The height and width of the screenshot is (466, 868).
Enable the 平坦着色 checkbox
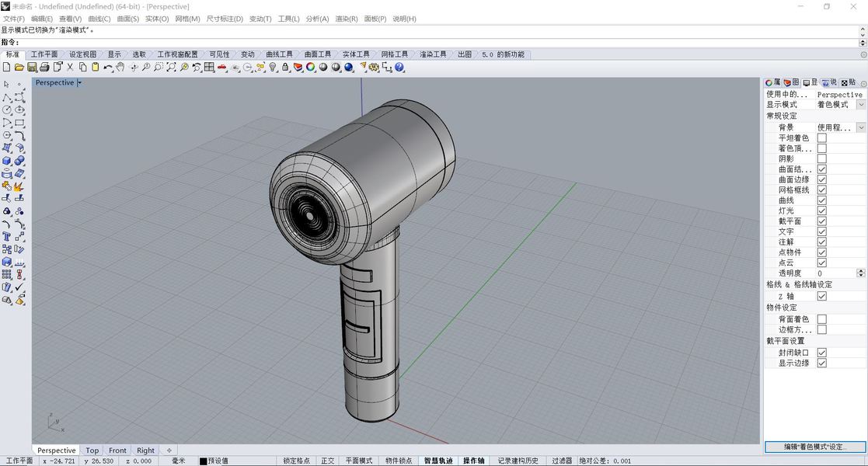click(x=822, y=137)
